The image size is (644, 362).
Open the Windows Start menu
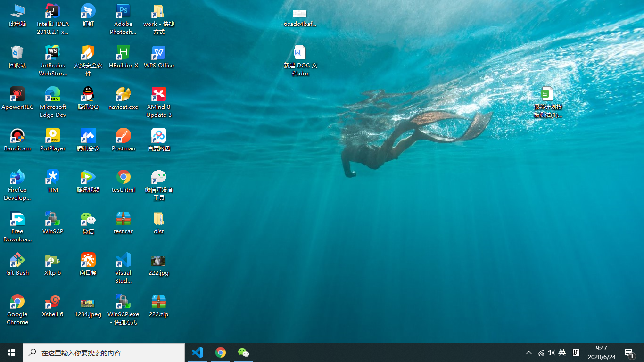(11, 353)
